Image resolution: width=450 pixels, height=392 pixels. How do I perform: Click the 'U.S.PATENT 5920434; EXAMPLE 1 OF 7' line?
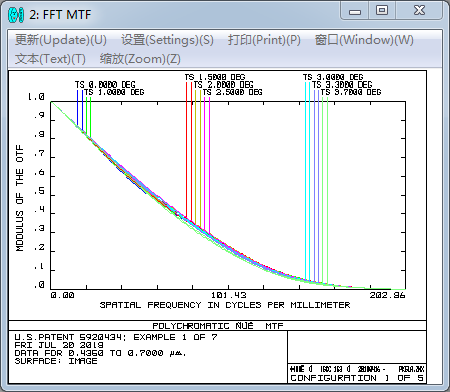tap(116, 337)
